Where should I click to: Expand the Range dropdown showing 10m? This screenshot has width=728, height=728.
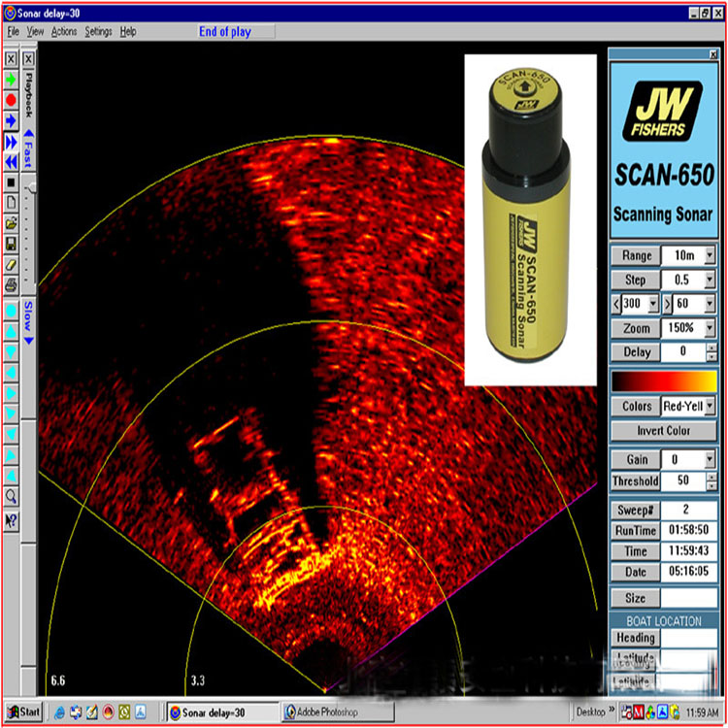pos(711,255)
